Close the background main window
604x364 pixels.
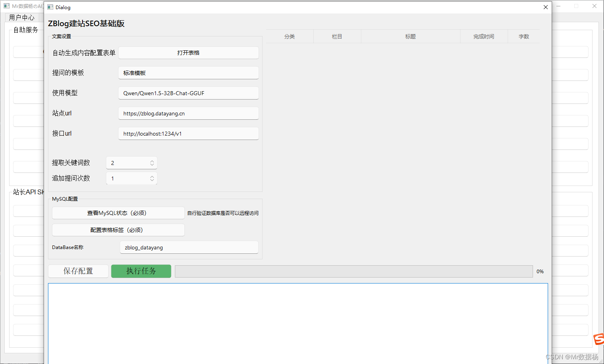(x=594, y=6)
